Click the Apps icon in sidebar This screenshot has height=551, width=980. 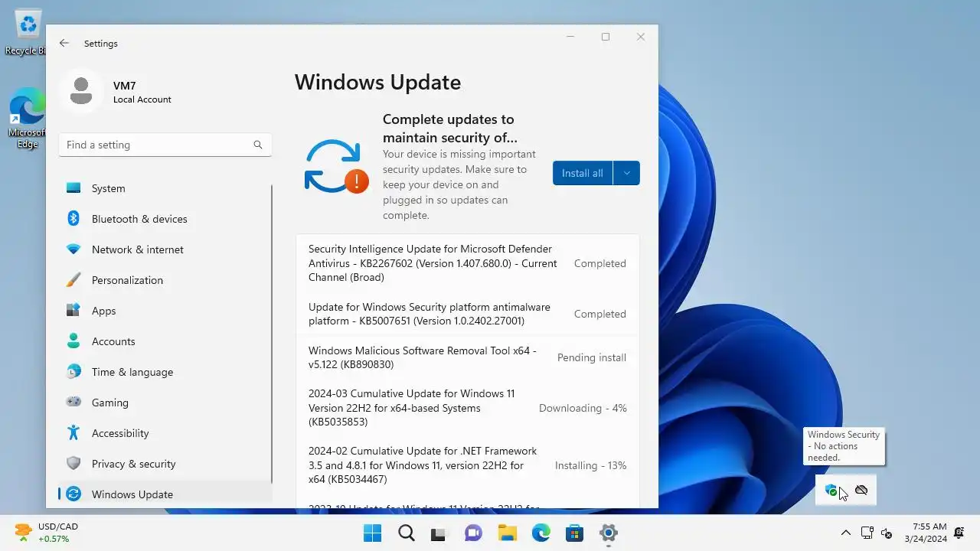pyautogui.click(x=73, y=311)
